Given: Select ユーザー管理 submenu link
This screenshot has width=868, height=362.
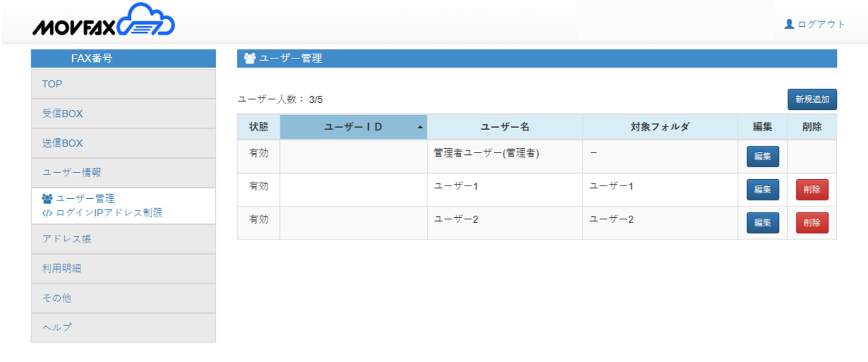Looking at the screenshot, I should pyautogui.click(x=85, y=199).
